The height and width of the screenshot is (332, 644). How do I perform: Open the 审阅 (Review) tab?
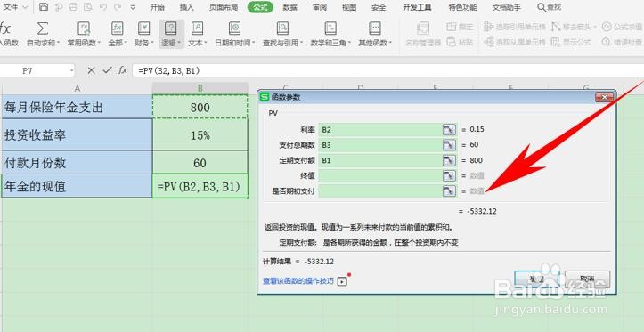[320, 7]
